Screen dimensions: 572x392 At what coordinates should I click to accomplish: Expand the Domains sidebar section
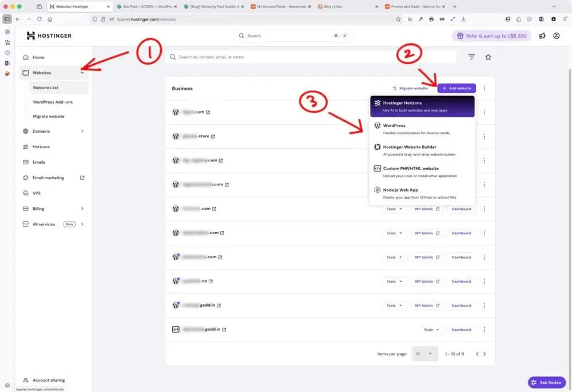pos(82,131)
